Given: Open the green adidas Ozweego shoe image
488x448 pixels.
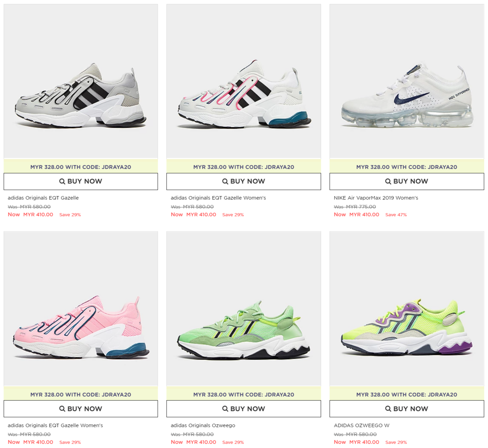Looking at the screenshot, I should point(243,309).
